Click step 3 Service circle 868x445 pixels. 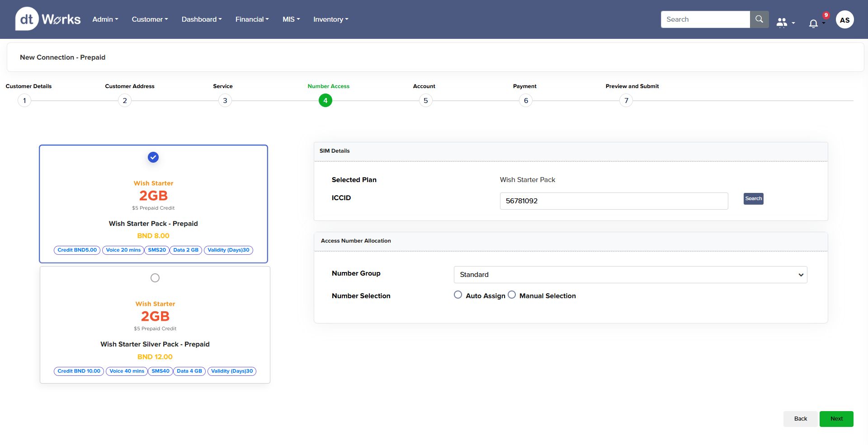225,100
